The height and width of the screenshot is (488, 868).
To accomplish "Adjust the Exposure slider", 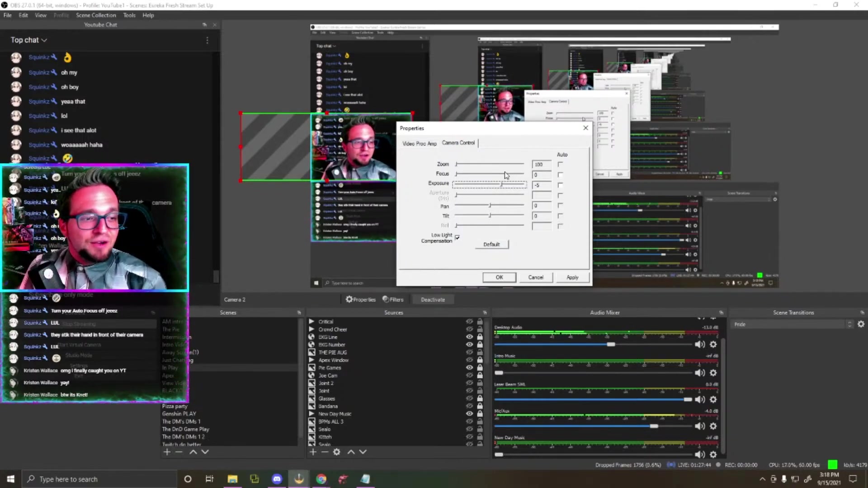I will (x=501, y=184).
